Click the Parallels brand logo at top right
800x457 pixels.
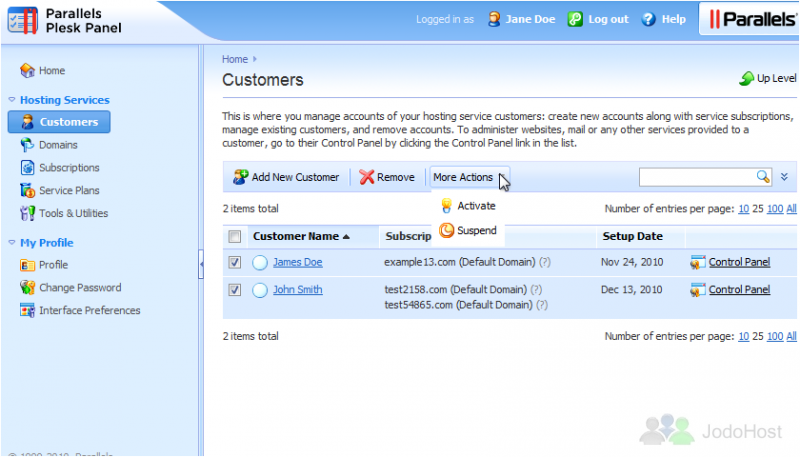coord(752,19)
